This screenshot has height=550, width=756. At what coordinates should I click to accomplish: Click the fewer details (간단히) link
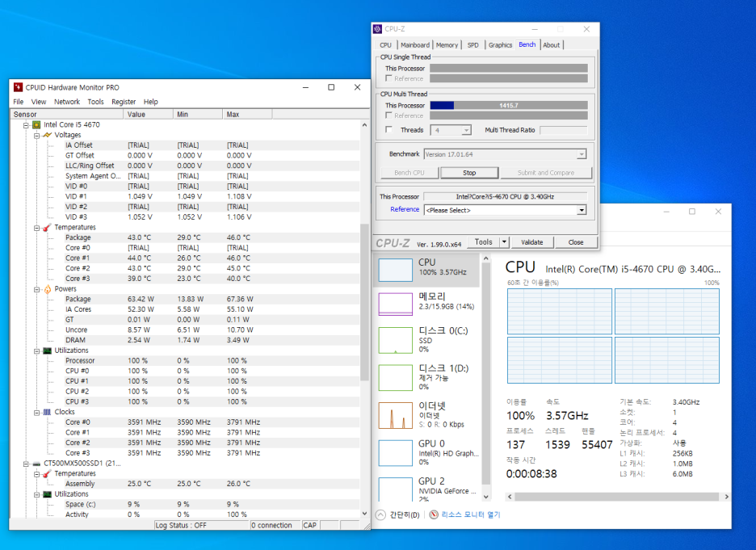click(405, 514)
